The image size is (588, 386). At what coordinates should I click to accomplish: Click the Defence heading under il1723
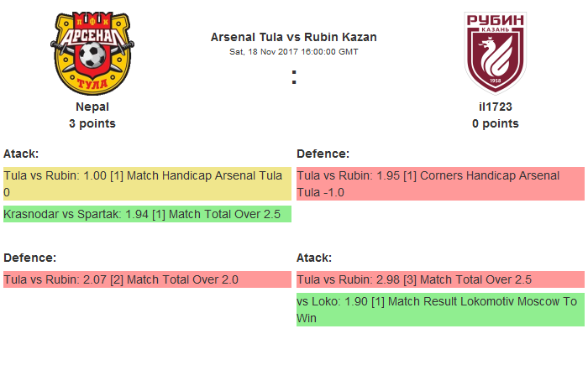pyautogui.click(x=323, y=154)
